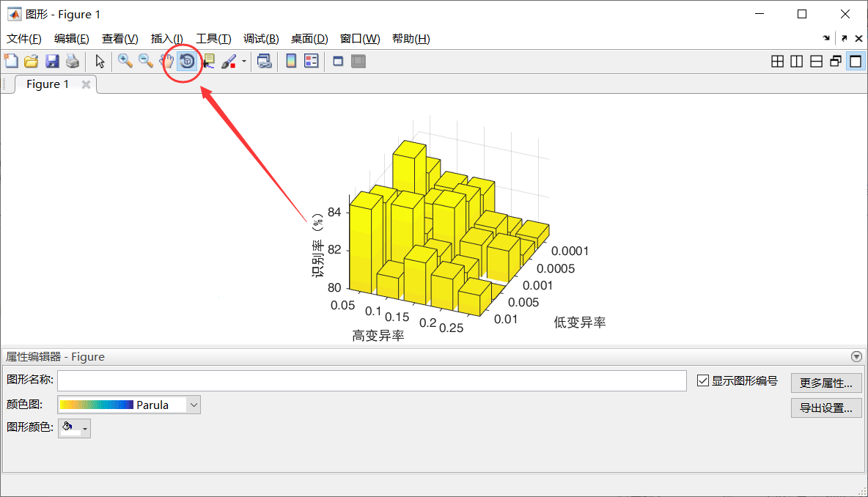Save figure with the floppy disk icon

pos(52,61)
